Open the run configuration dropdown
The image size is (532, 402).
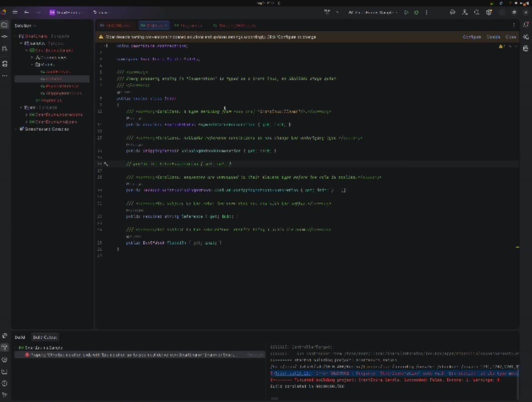[373, 12]
